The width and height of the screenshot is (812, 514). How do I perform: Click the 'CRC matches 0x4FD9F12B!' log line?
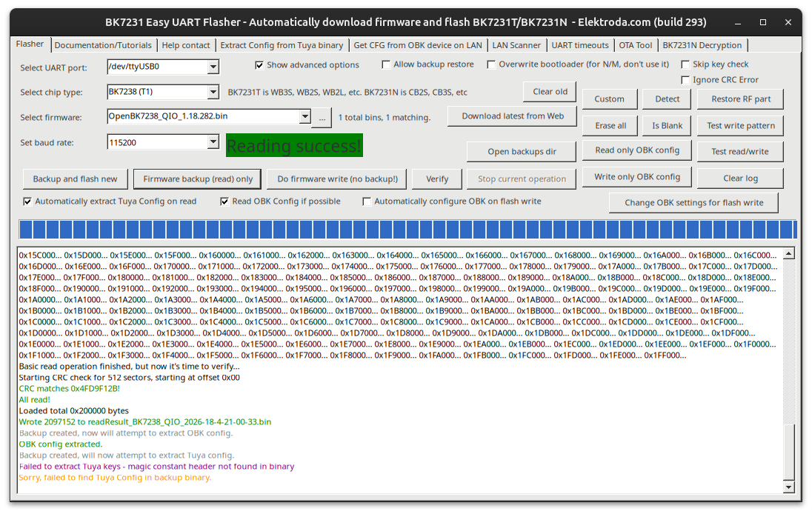70,389
